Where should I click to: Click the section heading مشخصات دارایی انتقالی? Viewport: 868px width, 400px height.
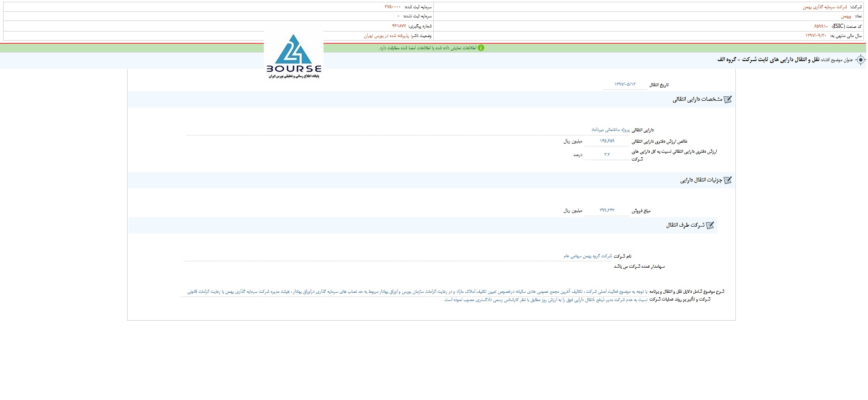coord(698,99)
